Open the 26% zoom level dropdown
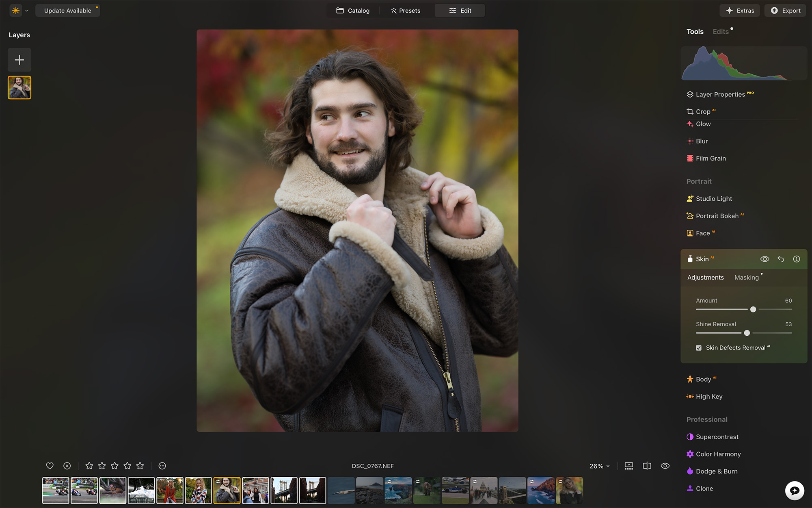The width and height of the screenshot is (812, 508). click(x=599, y=466)
